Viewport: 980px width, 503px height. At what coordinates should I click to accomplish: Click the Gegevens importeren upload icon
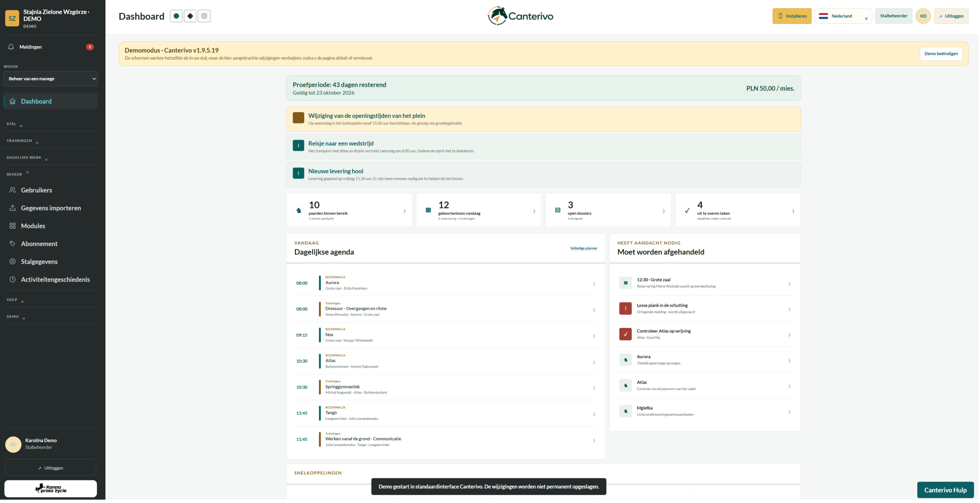point(13,208)
